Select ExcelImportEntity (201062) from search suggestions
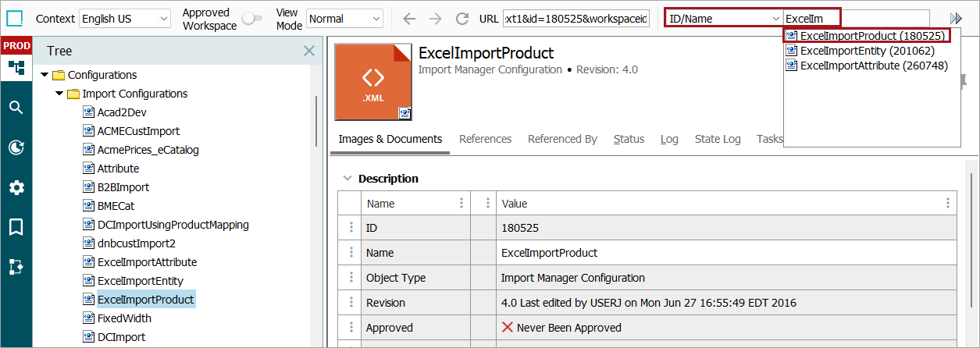This screenshot has width=980, height=348. point(867,51)
